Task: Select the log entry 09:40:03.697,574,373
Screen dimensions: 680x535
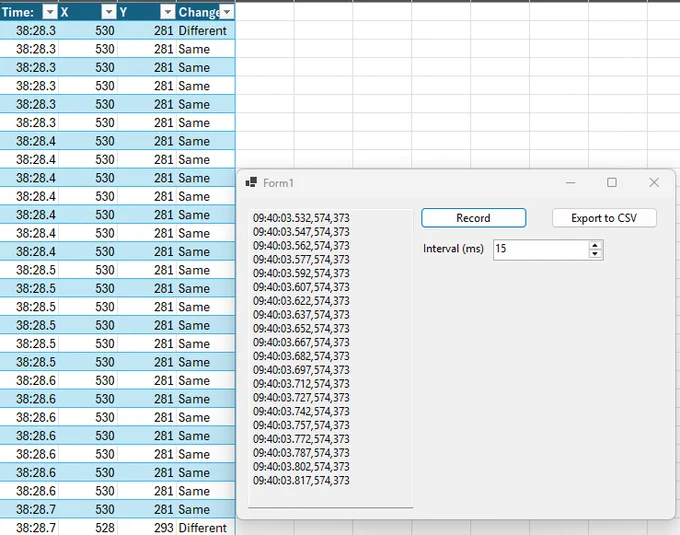Action: pos(301,370)
